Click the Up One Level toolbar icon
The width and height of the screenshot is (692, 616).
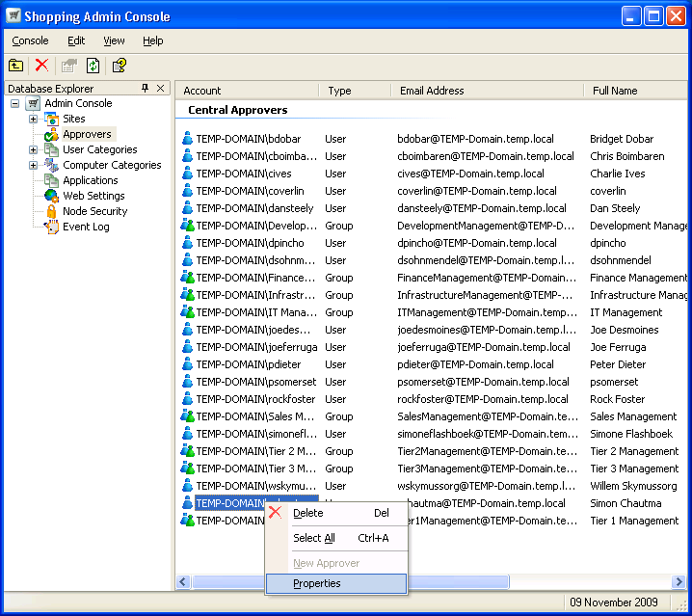[x=16, y=66]
